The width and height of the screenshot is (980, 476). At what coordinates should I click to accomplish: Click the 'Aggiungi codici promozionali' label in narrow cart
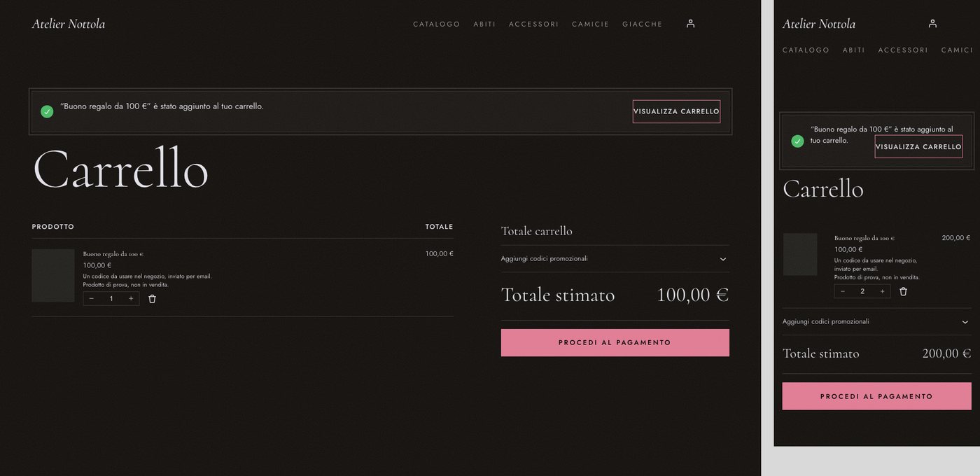(x=826, y=322)
